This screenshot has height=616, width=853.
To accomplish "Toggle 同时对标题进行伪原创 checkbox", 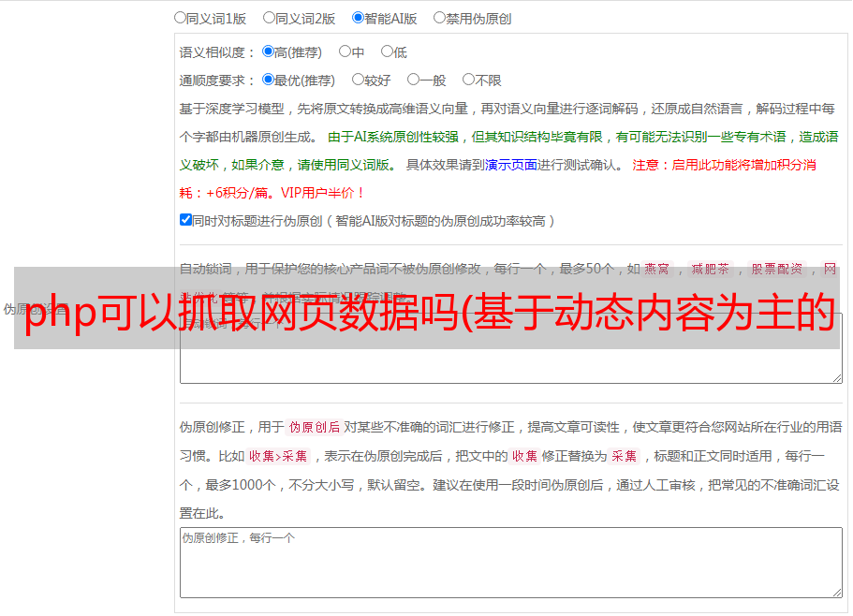I will click(185, 220).
